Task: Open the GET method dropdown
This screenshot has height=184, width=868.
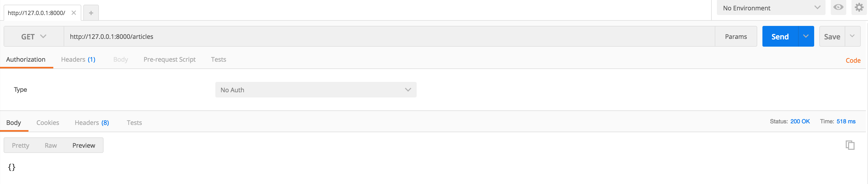Action: click(34, 37)
